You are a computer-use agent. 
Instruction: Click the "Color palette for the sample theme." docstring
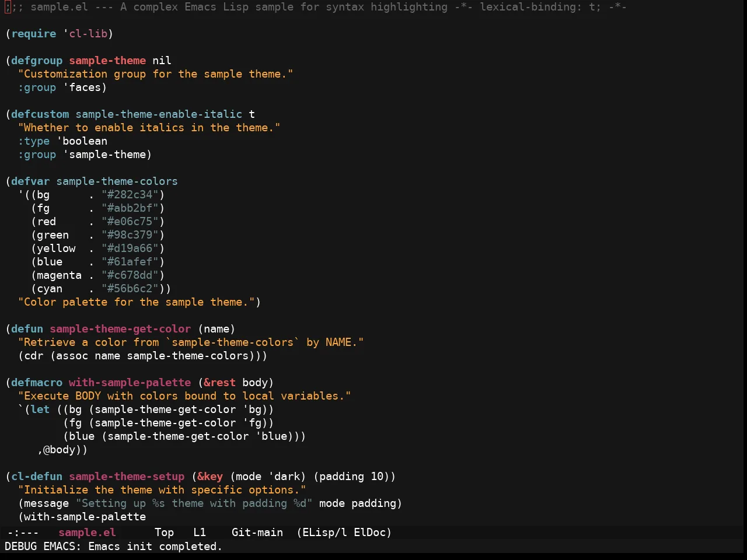pyautogui.click(x=137, y=302)
